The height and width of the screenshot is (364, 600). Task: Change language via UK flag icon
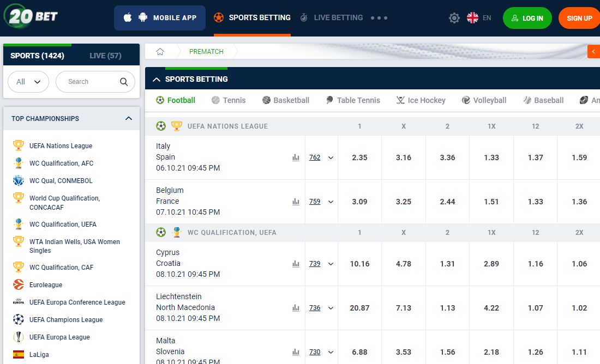pyautogui.click(x=472, y=17)
